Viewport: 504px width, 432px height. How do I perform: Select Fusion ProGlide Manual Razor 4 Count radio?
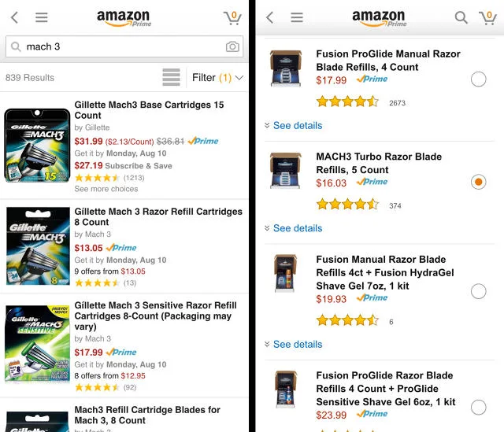coord(478,79)
